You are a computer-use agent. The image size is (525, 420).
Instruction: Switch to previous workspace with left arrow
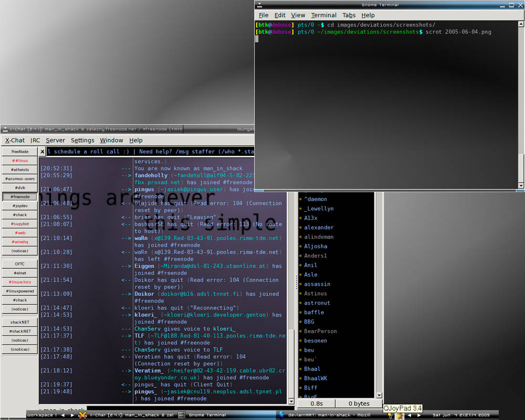pyautogui.click(x=62, y=415)
